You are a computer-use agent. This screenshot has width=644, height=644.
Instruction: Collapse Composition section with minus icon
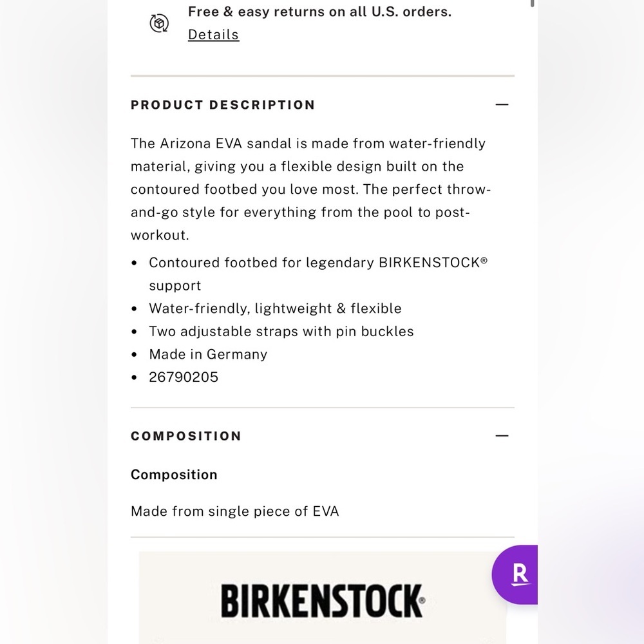pyautogui.click(x=502, y=436)
